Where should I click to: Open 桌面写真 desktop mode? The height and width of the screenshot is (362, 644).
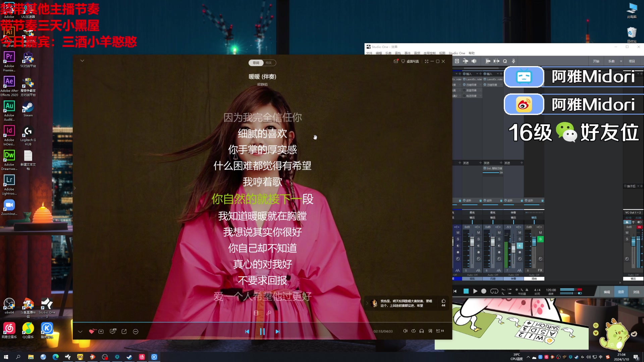410,61
